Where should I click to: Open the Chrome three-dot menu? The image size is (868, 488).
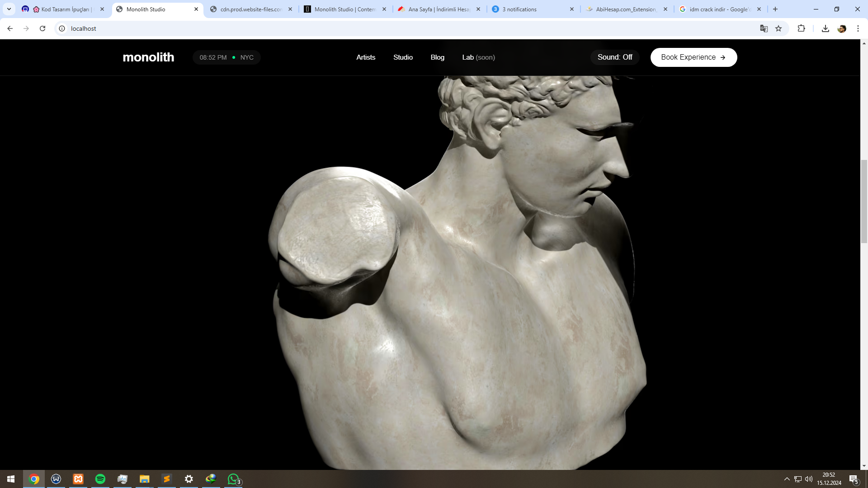coord(858,28)
